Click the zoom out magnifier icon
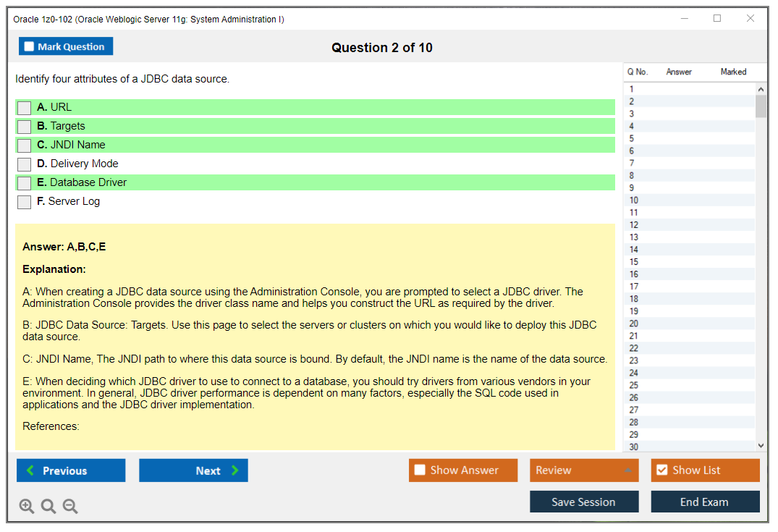 [70, 507]
